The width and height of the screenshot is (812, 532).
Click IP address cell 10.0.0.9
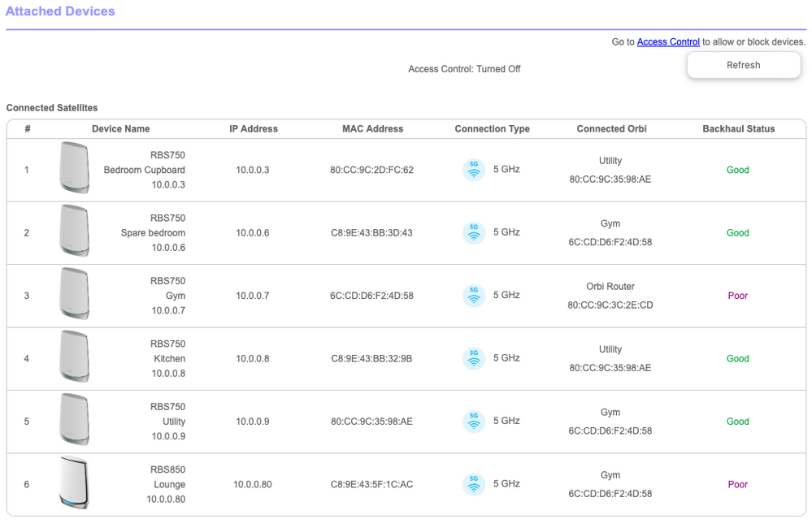(253, 422)
